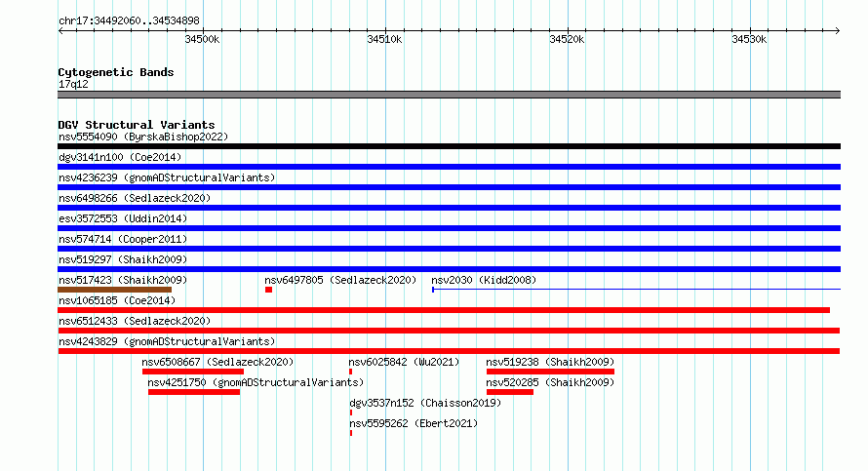Click the 34520k ruler tick label
868x471 pixels.
pyautogui.click(x=567, y=39)
